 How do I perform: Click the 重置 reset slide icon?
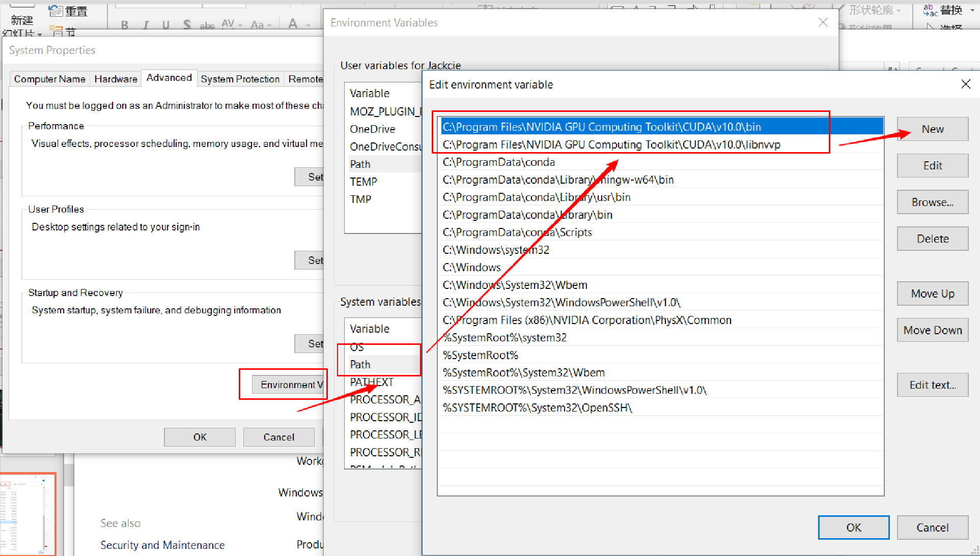pos(56,11)
